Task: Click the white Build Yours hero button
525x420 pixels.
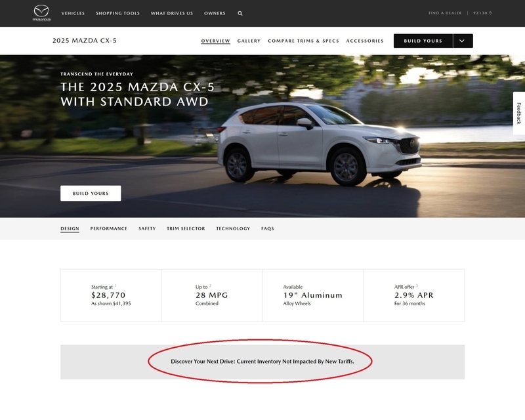Action: [x=91, y=193]
